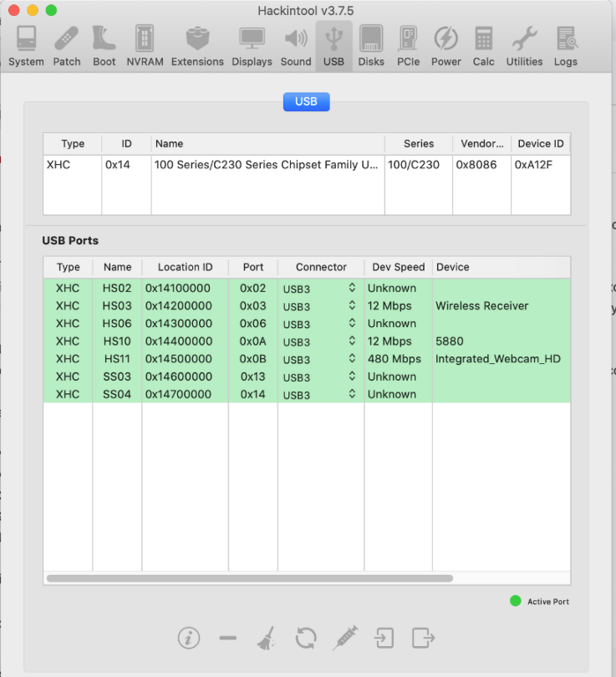Open connector dropdown for SS04 port
The height and width of the screenshot is (677, 616).
352,394
